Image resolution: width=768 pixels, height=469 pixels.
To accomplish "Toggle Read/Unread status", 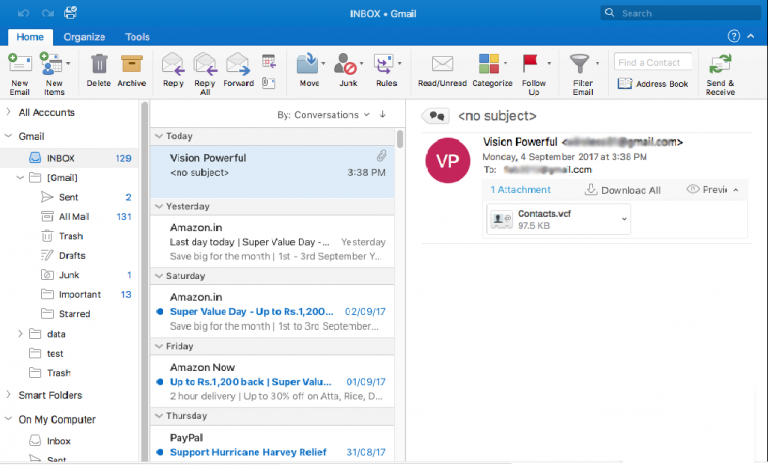I will point(442,70).
